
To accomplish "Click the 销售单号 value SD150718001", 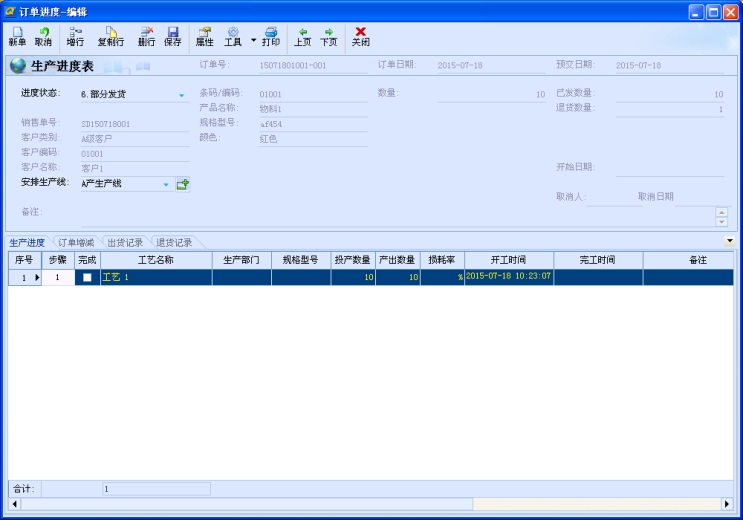I will coord(135,124).
